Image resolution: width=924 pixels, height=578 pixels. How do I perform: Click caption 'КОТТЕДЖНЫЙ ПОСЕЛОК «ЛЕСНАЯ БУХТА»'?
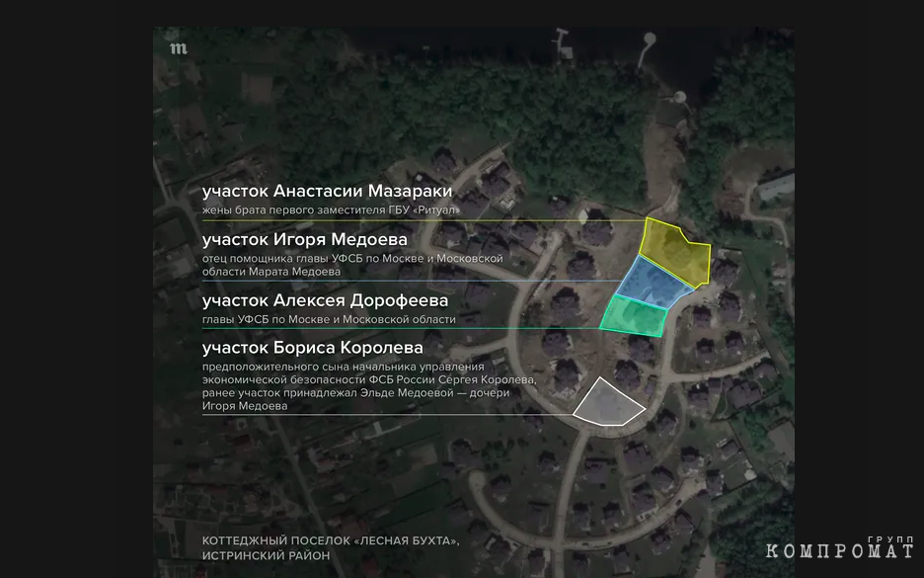tap(331, 540)
